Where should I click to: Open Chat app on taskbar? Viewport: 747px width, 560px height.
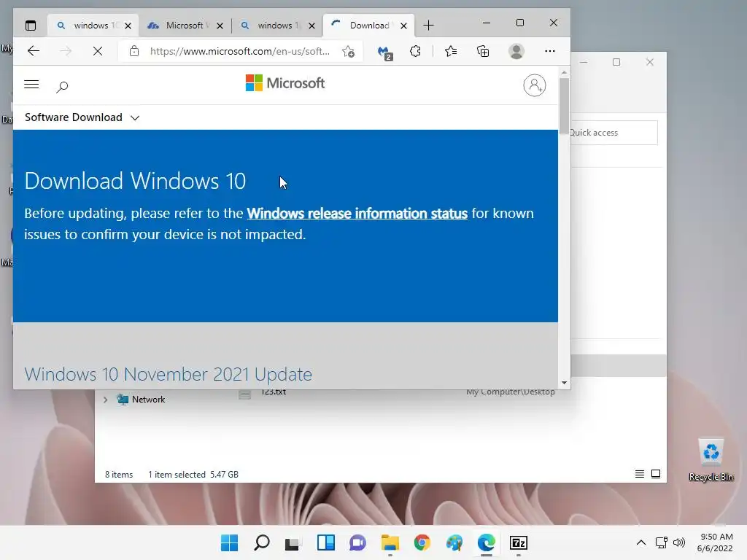pos(357,542)
